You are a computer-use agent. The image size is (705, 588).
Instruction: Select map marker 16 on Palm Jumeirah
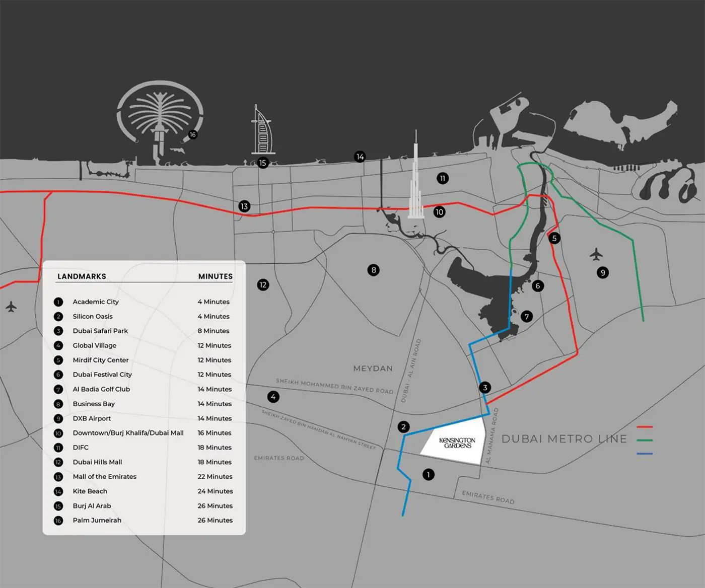192,134
